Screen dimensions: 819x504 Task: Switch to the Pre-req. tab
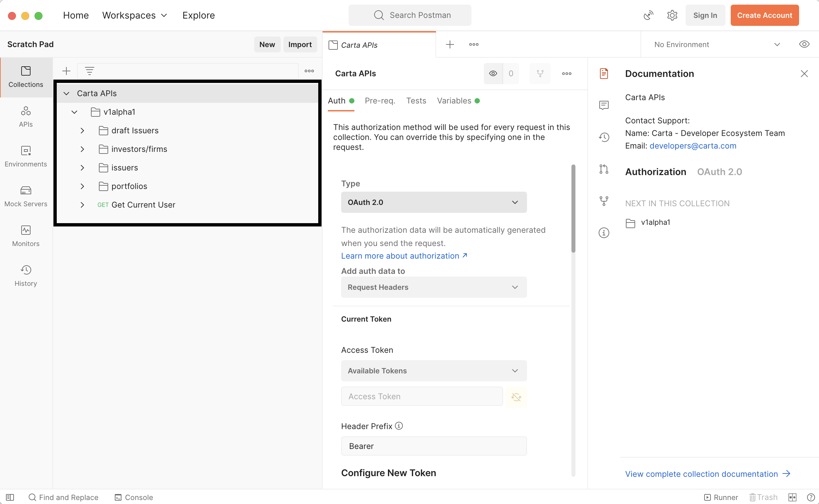[380, 101]
